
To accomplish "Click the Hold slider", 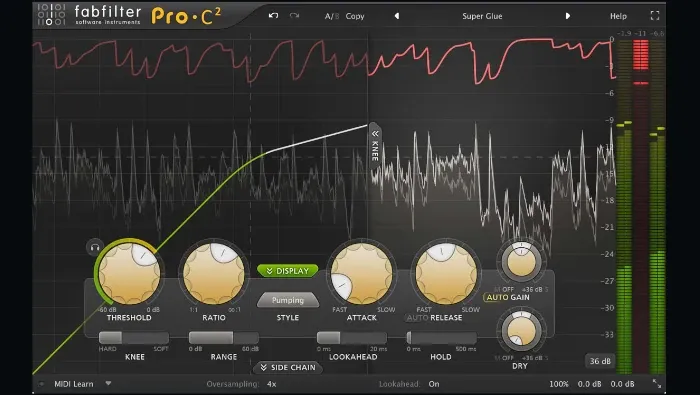I will (x=441, y=338).
